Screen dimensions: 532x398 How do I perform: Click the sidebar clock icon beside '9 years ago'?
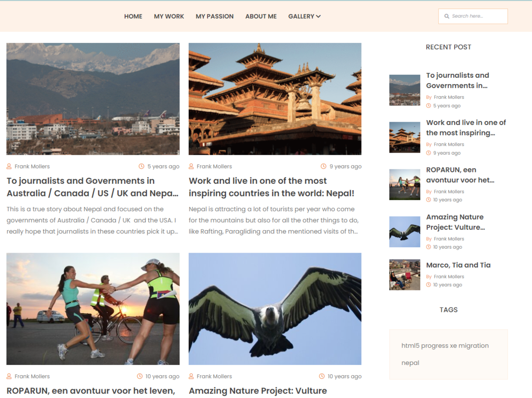(x=429, y=153)
